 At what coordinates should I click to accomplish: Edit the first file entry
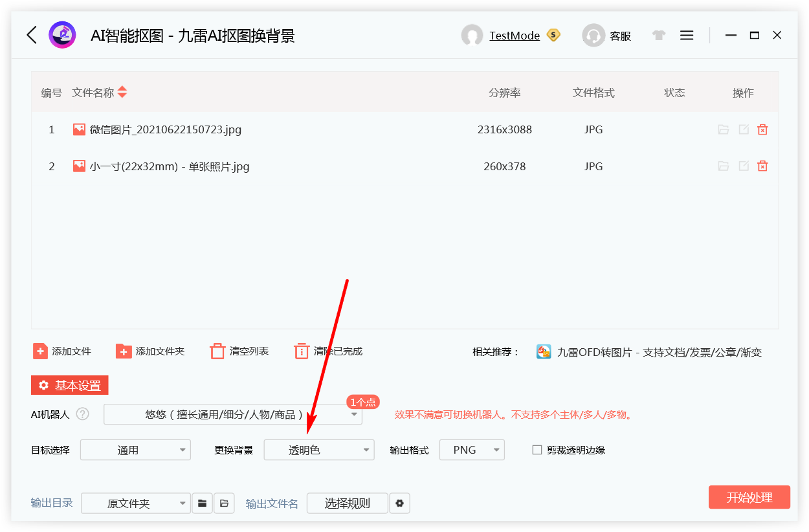(743, 129)
